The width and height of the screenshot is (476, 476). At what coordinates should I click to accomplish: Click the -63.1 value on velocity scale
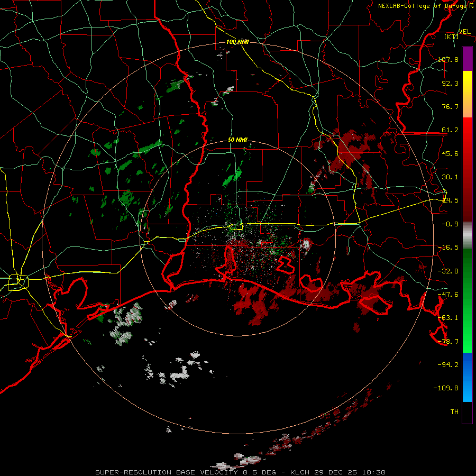[x=448, y=318]
